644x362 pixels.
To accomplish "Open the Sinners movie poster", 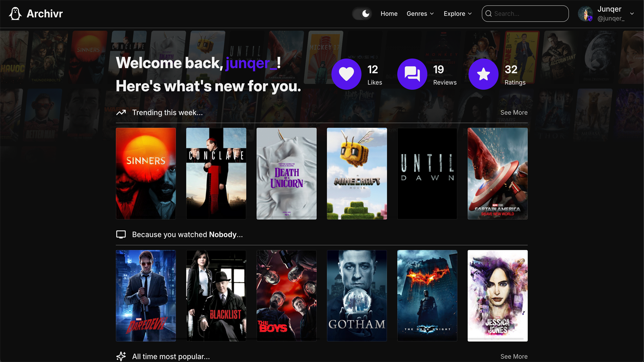I will click(x=146, y=173).
